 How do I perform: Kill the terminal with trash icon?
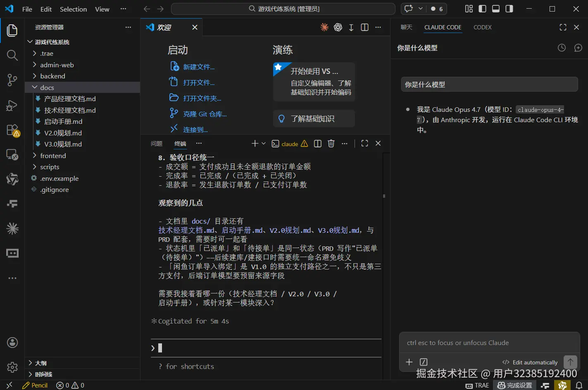(x=331, y=144)
